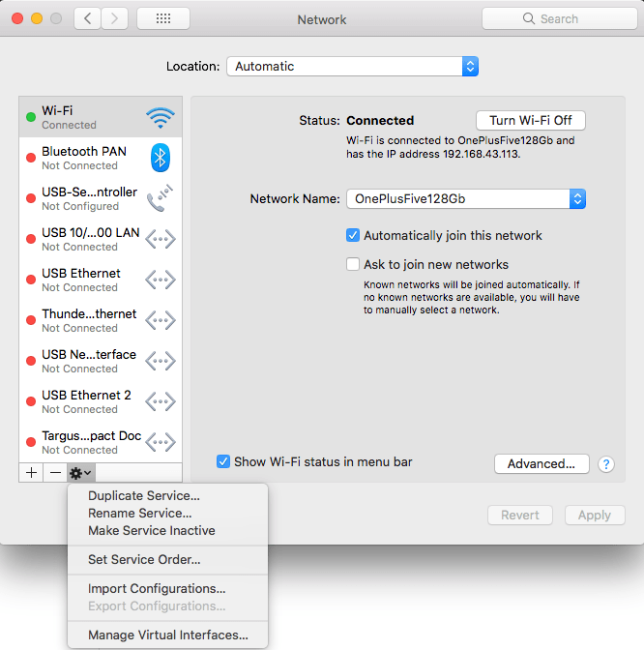Click the Bluetooth PAN icon
This screenshot has height=650, width=644.
161,158
